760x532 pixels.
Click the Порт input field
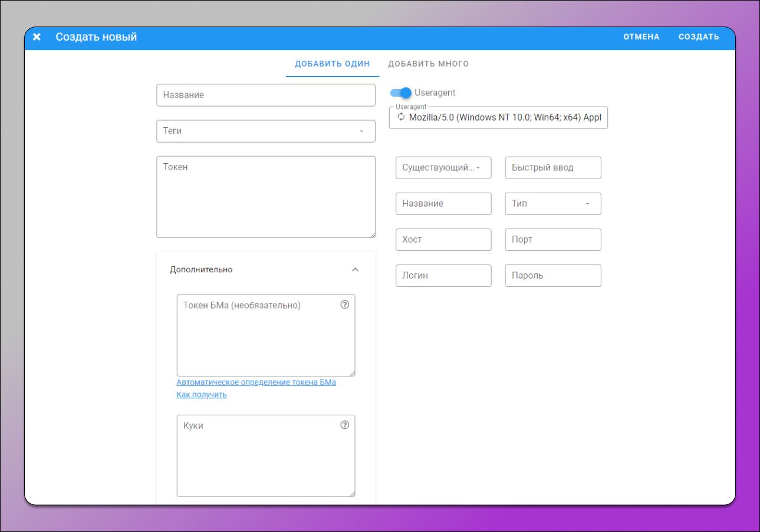click(552, 240)
